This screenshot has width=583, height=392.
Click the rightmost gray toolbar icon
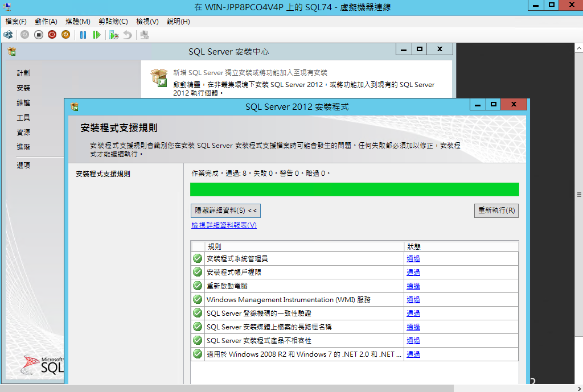[x=145, y=35]
